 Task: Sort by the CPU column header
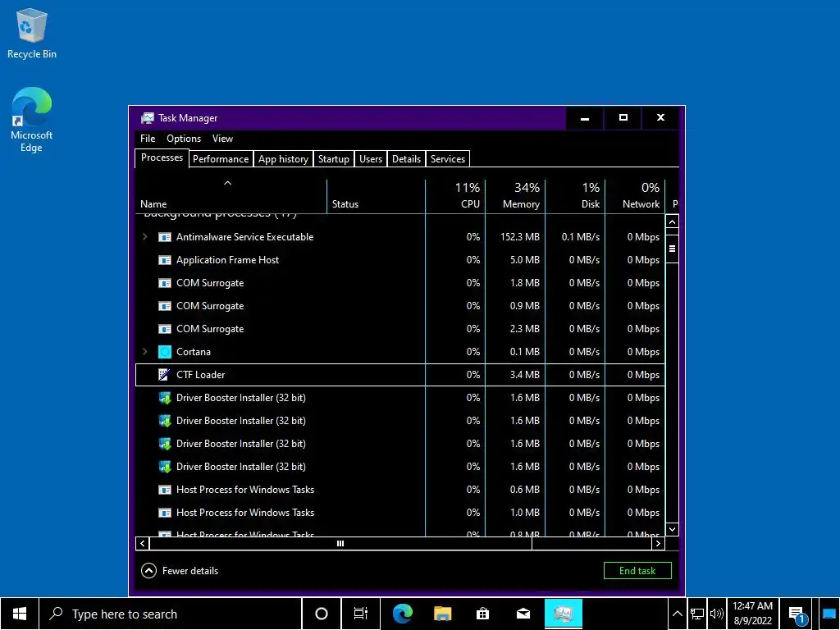point(455,197)
